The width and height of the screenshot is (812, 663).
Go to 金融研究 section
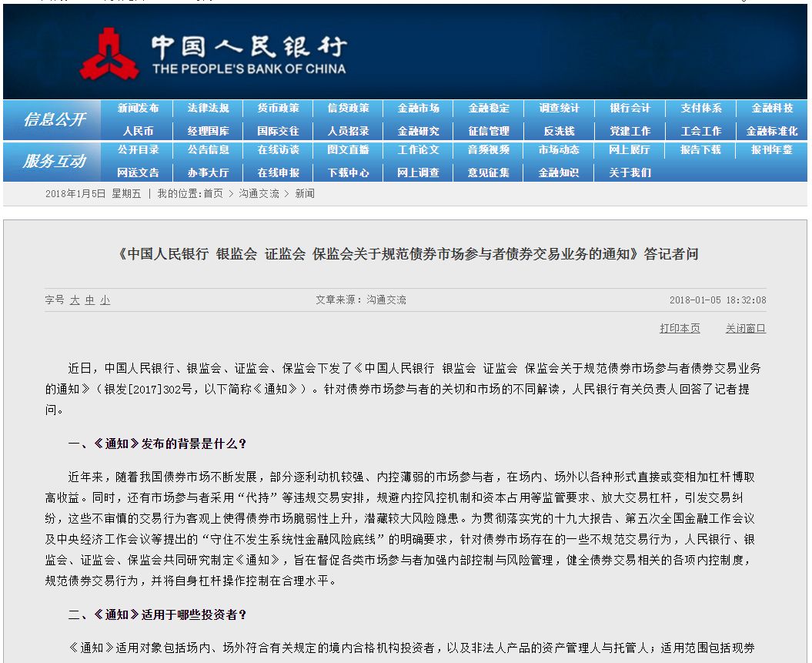tap(419, 131)
